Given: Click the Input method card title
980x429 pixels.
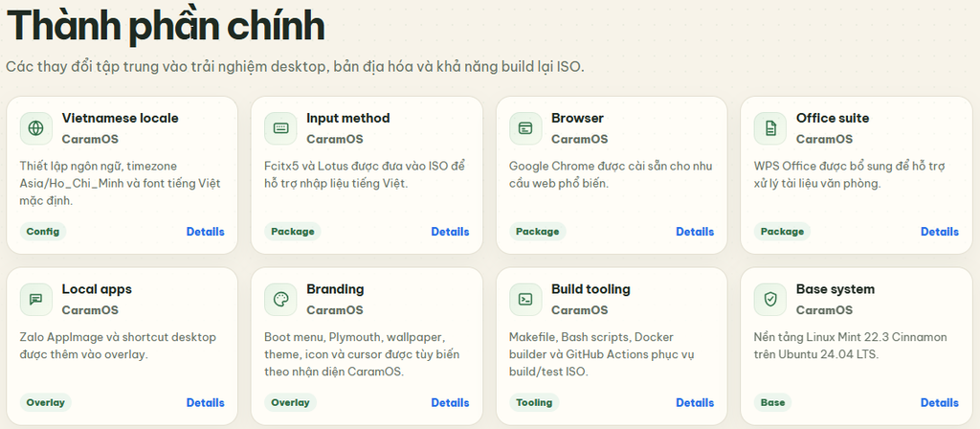Looking at the screenshot, I should [x=348, y=118].
